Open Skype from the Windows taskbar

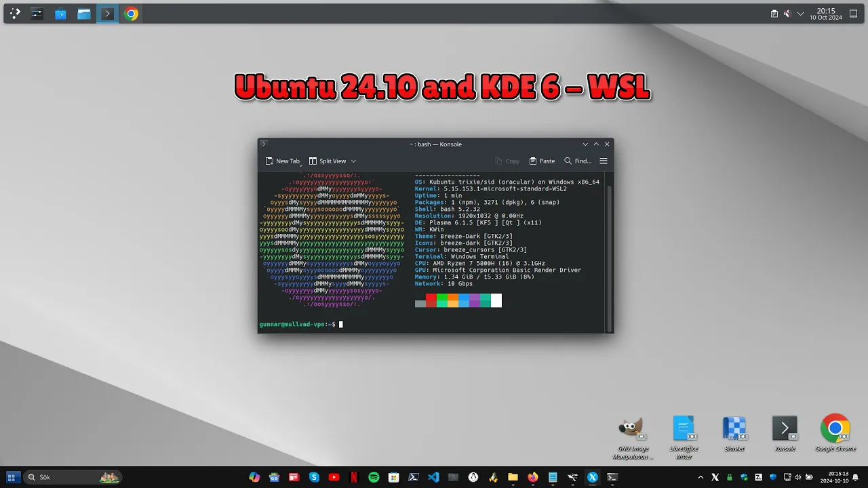314,477
